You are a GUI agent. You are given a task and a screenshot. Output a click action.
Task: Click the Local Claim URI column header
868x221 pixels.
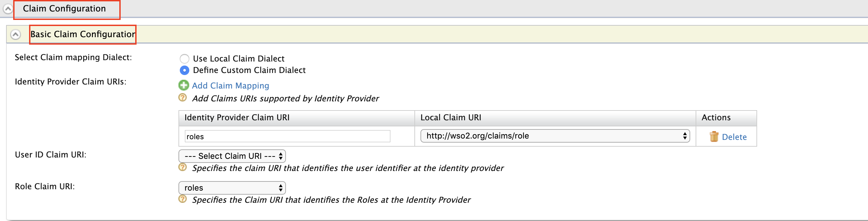pos(451,118)
